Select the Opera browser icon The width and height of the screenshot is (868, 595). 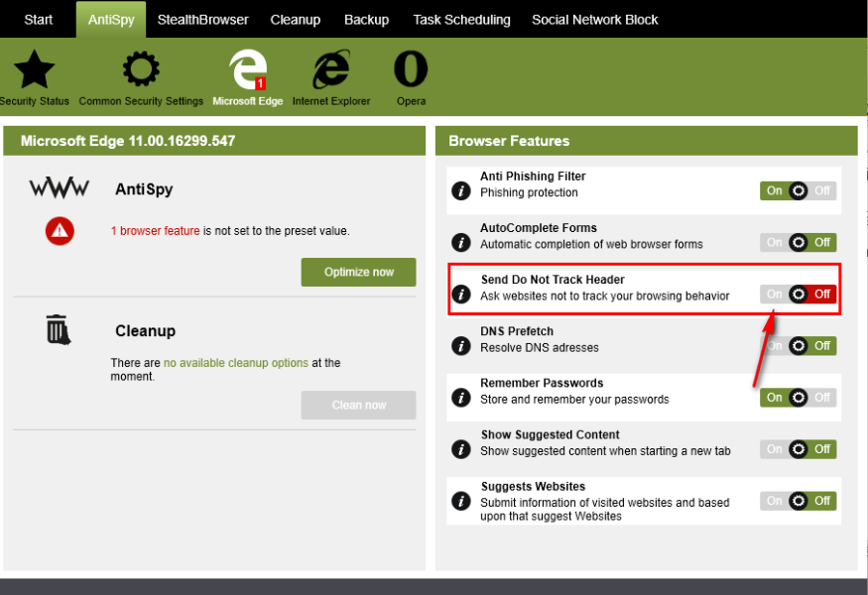point(411,69)
